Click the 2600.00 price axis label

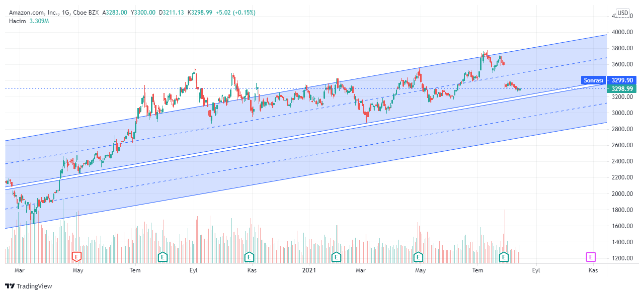[623, 145]
